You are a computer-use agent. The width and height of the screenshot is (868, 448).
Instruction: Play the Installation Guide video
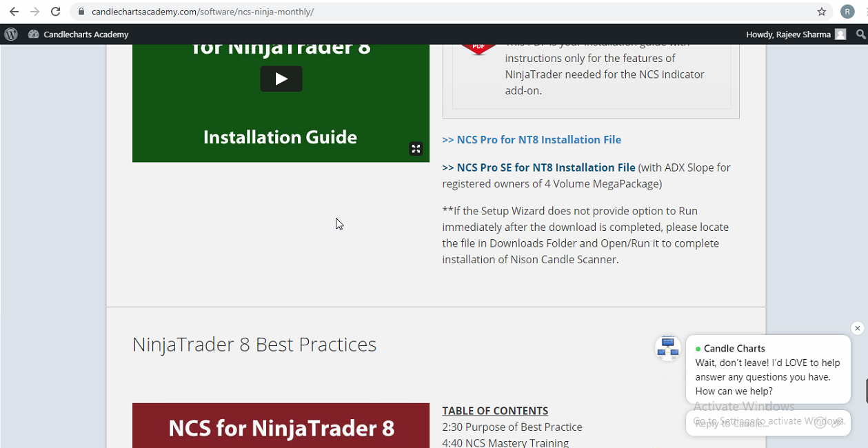[x=281, y=79]
